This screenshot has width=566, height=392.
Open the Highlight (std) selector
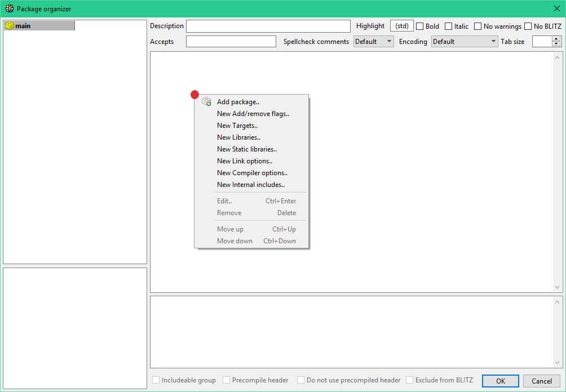click(402, 26)
